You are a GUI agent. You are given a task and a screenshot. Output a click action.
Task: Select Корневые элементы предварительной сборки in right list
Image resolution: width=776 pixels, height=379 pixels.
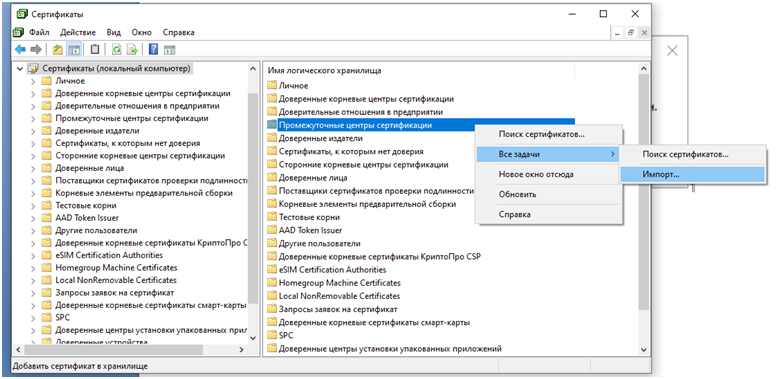click(367, 204)
